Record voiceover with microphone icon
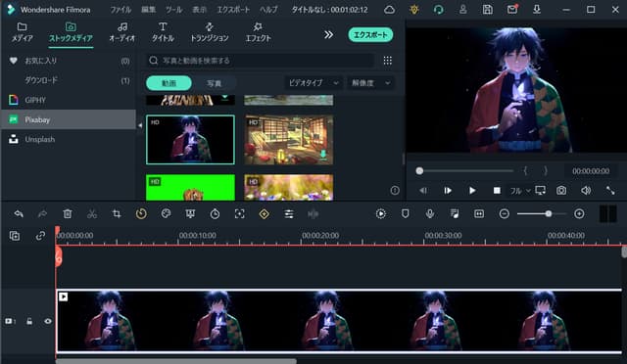The image size is (627, 364). 430,214
